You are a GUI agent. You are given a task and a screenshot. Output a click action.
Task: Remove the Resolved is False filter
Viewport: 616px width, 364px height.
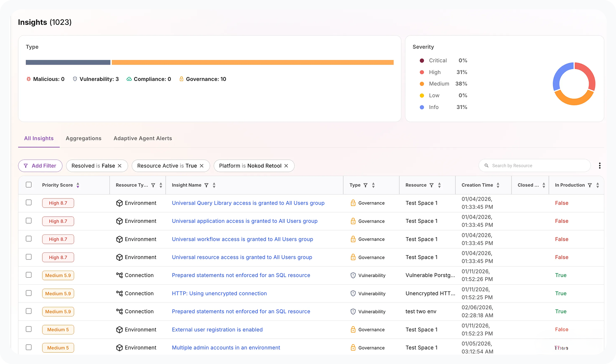click(x=120, y=166)
